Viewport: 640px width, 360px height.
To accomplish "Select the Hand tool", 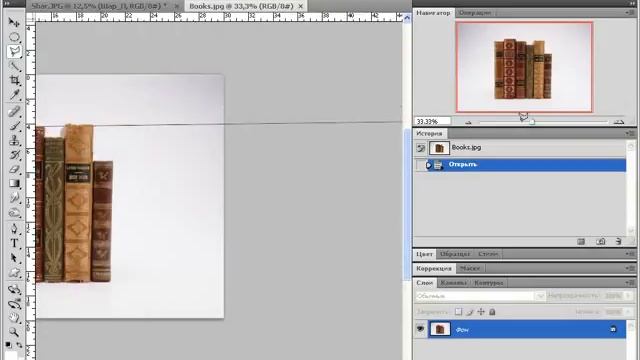I will 14,318.
